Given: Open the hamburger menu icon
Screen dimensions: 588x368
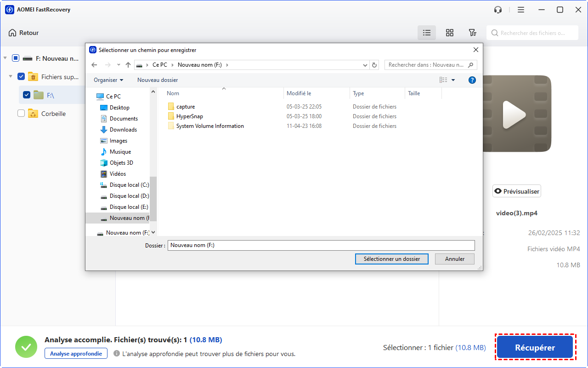Looking at the screenshot, I should (521, 10).
